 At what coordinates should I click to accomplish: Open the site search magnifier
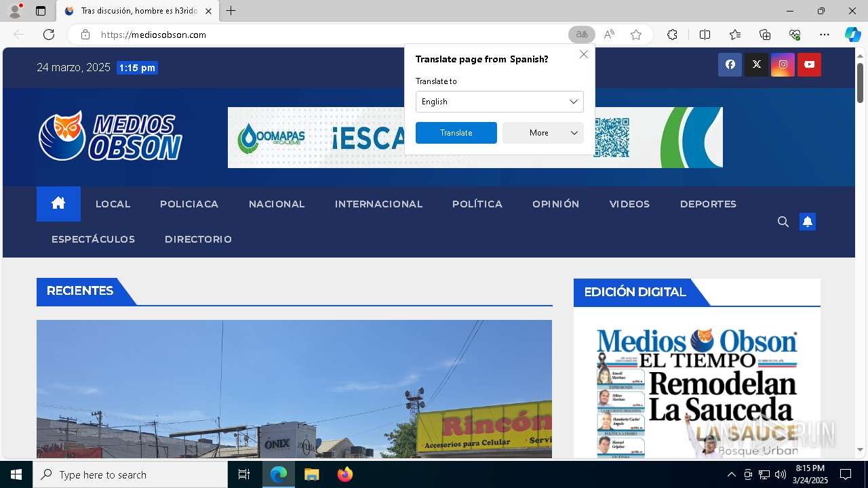point(783,222)
